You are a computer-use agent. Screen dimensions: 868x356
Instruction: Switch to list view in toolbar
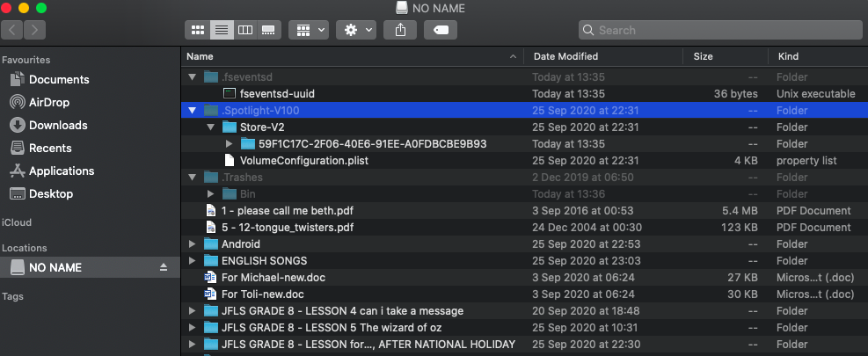[222, 30]
